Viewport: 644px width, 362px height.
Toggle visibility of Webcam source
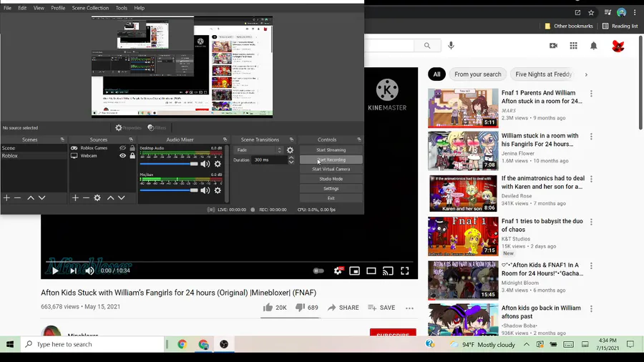[x=122, y=156]
